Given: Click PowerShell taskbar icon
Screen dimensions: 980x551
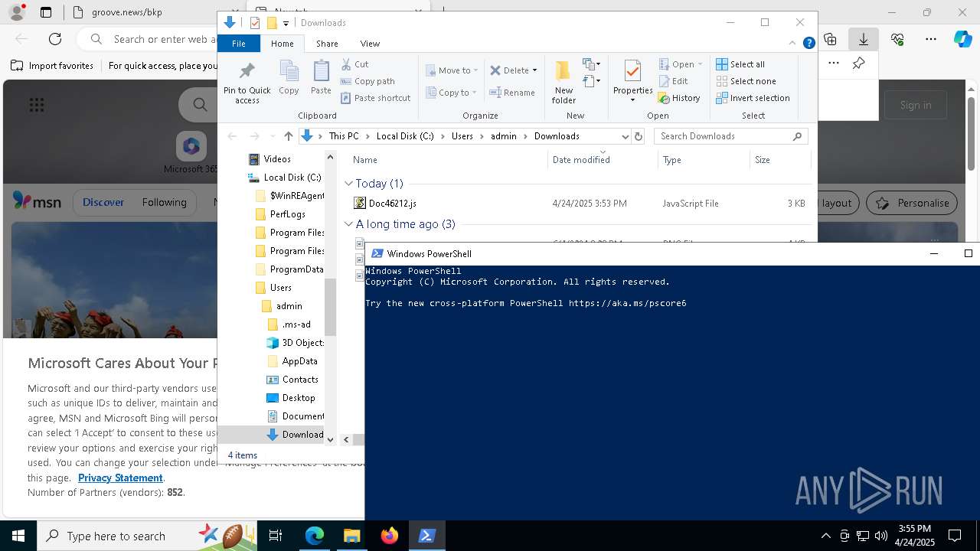Looking at the screenshot, I should pyautogui.click(x=426, y=536).
